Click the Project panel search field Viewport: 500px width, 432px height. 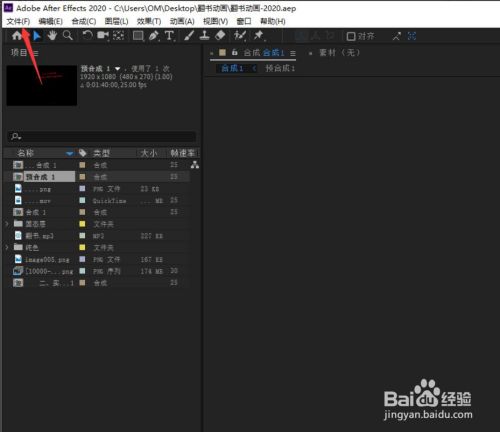pos(102,136)
